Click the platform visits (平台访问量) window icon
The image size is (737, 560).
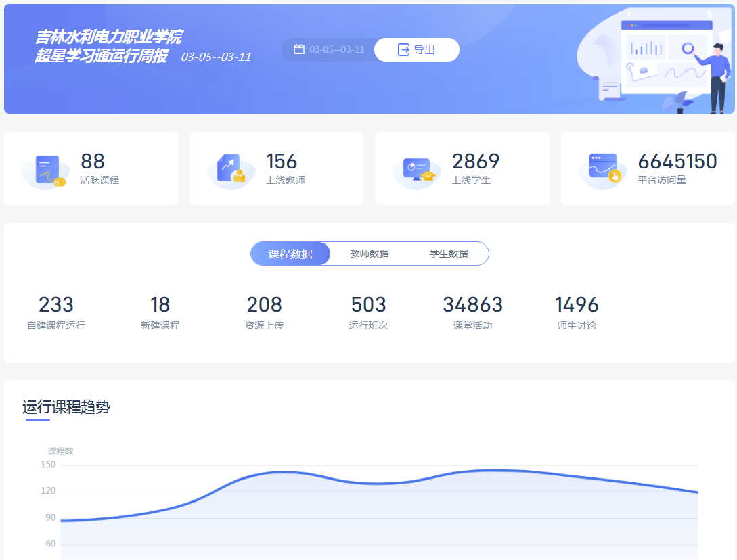click(x=602, y=169)
